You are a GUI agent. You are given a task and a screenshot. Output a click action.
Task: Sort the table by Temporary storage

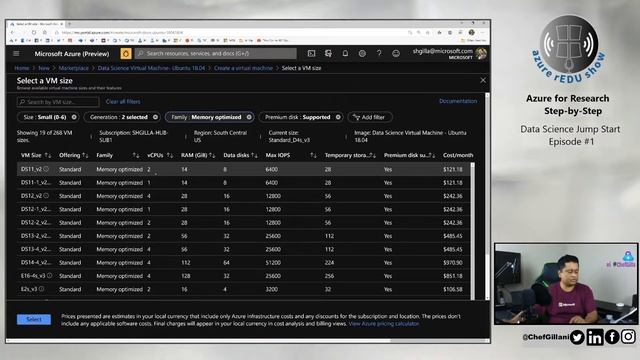(x=350, y=156)
